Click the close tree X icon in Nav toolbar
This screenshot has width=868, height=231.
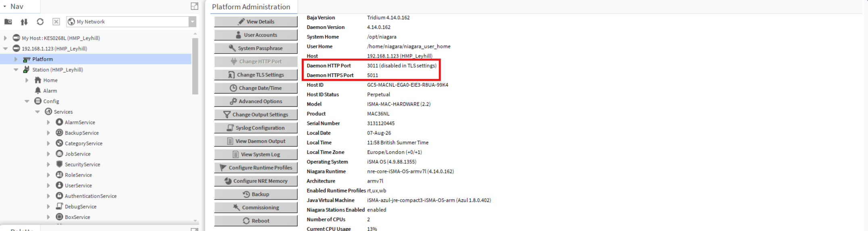click(56, 22)
